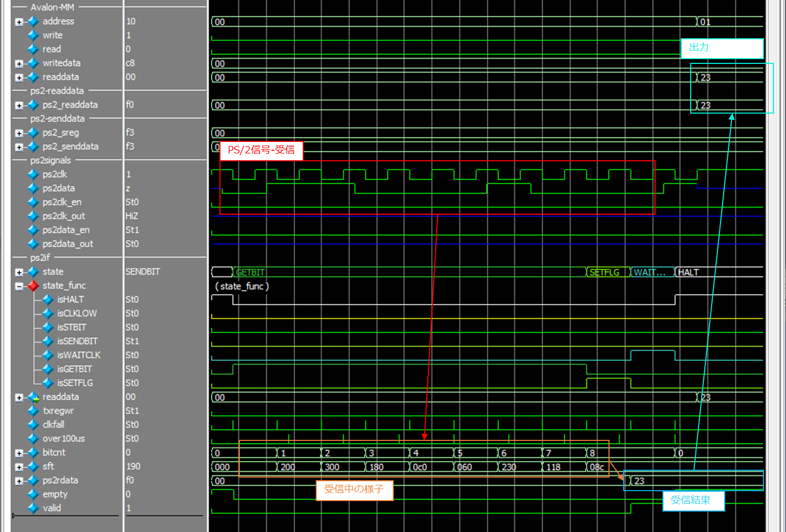
Task: Select the ps2_sreg signal icon
Action: [x=33, y=132]
